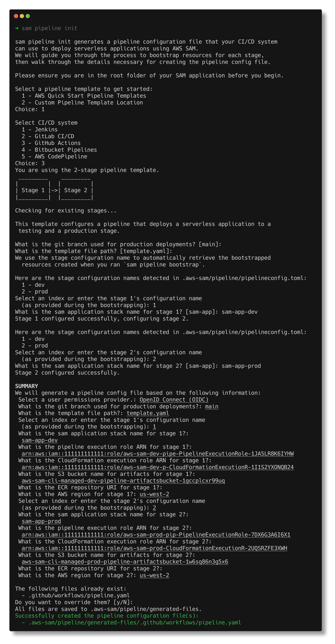Click the stage 2 PipelineExecutionRole ARN

coord(156,535)
